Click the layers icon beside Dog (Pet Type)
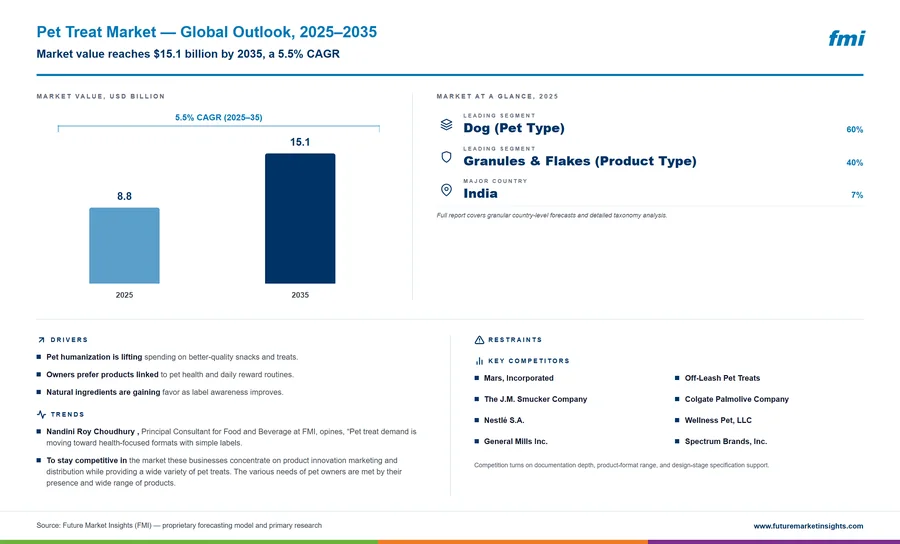This screenshot has width=900, height=544. tap(446, 125)
